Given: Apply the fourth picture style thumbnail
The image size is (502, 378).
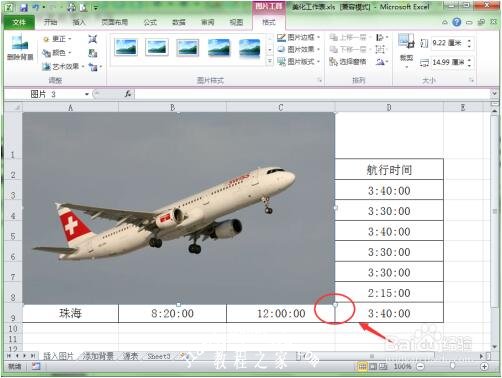Looking at the screenshot, I should [x=219, y=47].
